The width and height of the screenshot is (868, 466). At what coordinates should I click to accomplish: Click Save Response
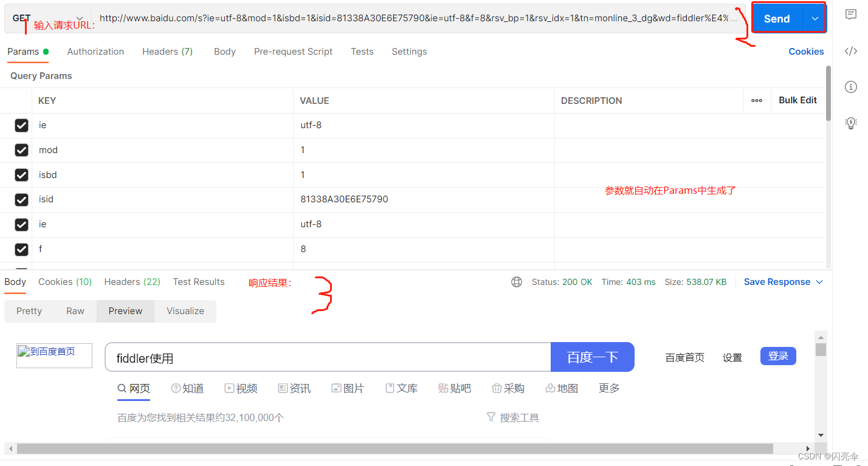click(777, 282)
